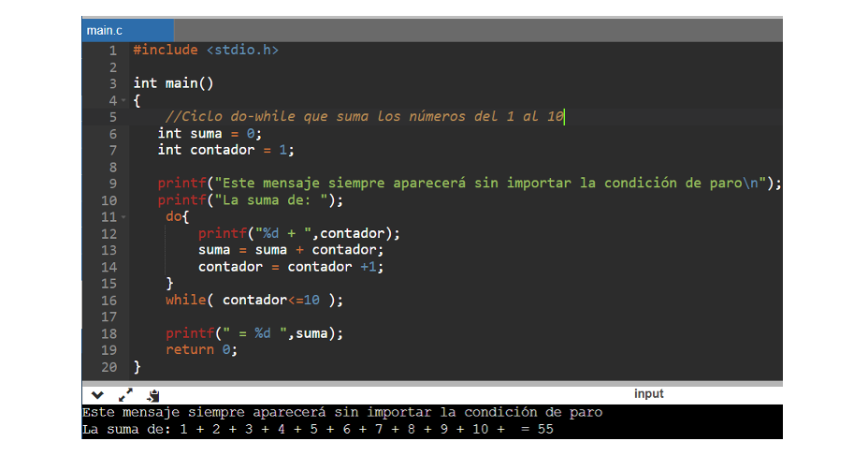Collapse do block fold arrow at line 11
Screen dimensions: 868x456
point(123,217)
